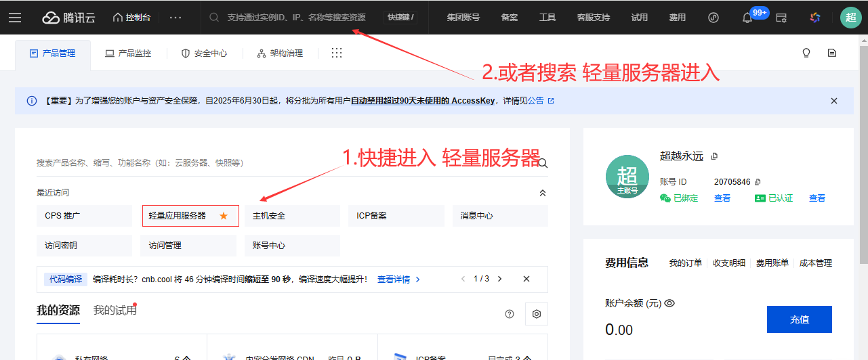Screen dimensions: 868x360
Task: Open 我的订单 link
Action: [686, 263]
